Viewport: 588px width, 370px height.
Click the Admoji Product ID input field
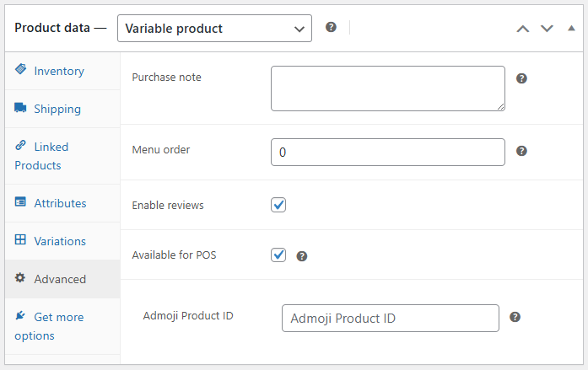[391, 318]
